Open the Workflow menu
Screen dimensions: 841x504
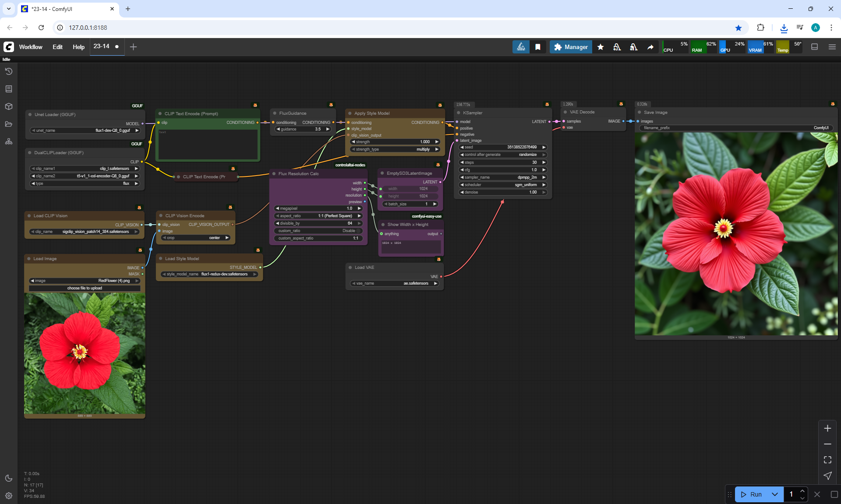[x=31, y=47]
